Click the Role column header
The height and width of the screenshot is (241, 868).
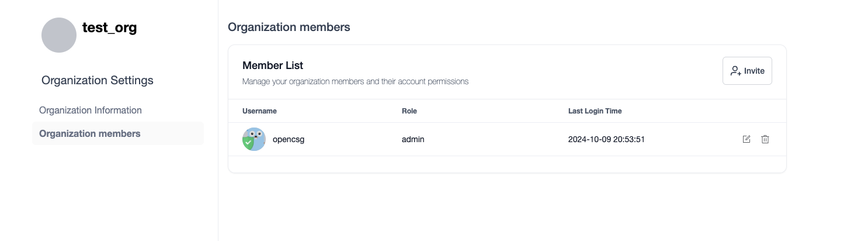click(x=409, y=111)
